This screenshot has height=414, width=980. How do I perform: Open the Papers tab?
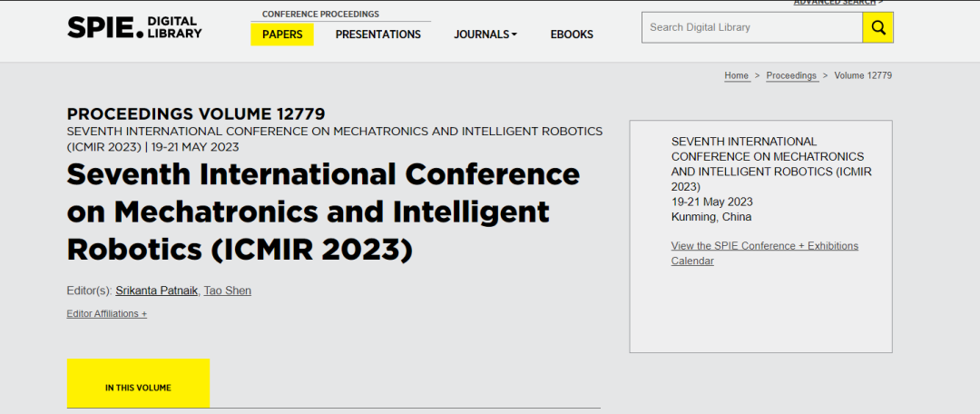[x=282, y=34]
